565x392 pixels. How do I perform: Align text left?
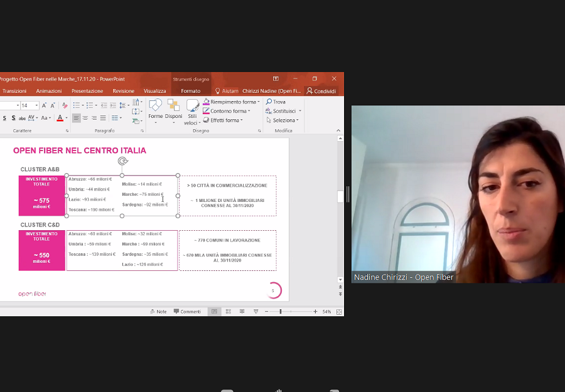[x=77, y=118]
